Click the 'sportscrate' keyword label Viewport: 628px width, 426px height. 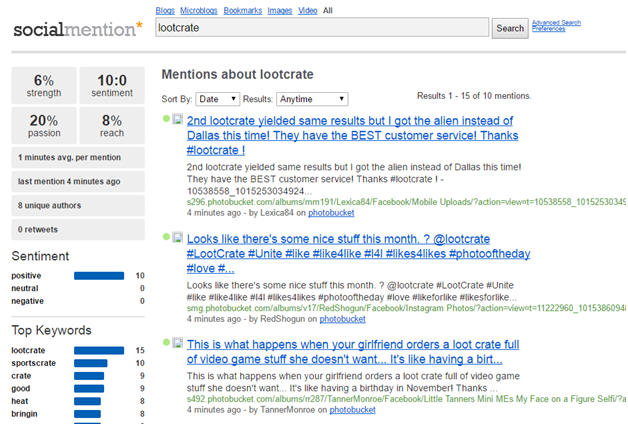(33, 363)
